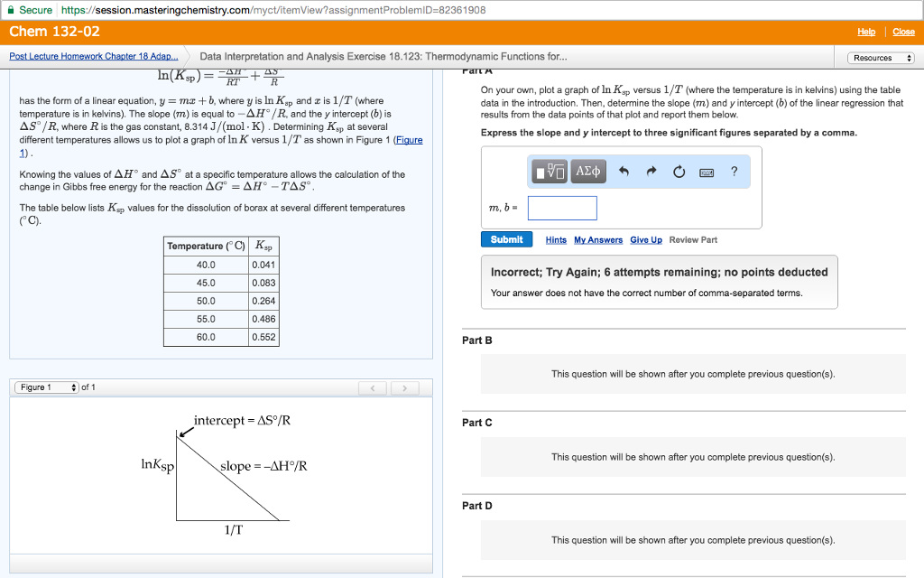Open the math templates palette

pyautogui.click(x=550, y=172)
